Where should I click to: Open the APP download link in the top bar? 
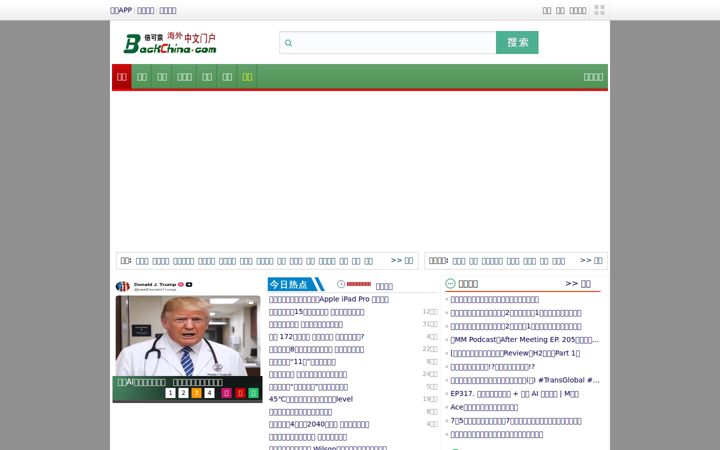pyautogui.click(x=121, y=10)
